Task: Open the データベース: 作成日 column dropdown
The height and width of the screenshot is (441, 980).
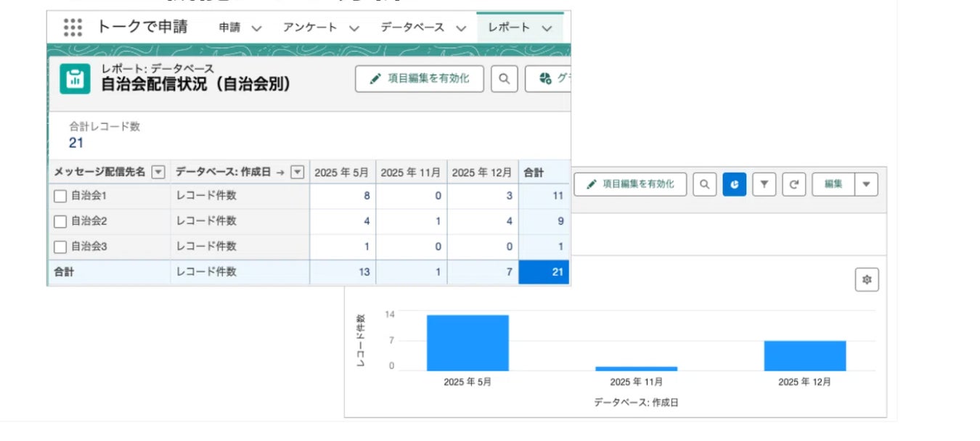Action: [x=297, y=173]
